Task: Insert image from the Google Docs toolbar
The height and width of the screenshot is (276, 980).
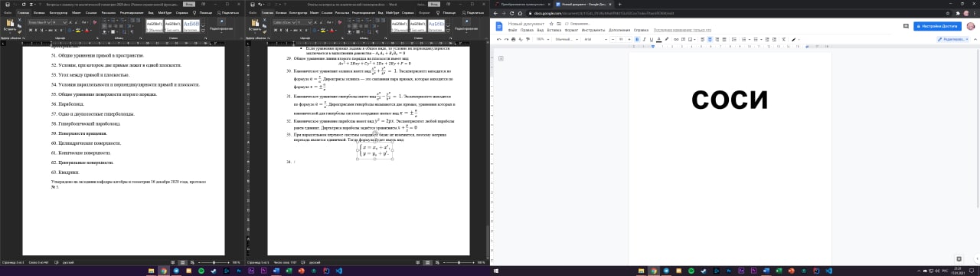Action: click(x=691, y=39)
